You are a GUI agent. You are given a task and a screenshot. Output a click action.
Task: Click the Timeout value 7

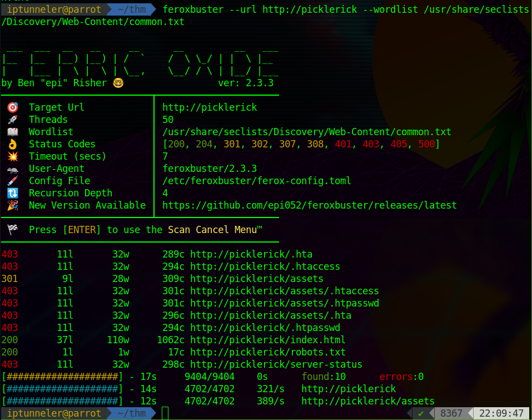pos(165,156)
